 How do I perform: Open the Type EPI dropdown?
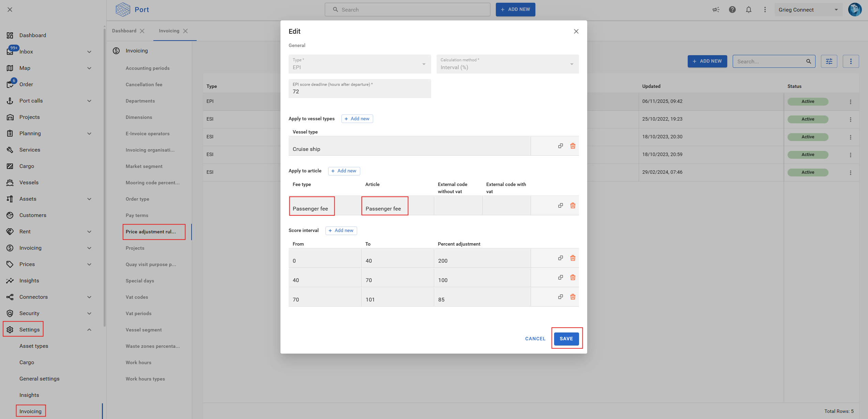click(x=359, y=64)
